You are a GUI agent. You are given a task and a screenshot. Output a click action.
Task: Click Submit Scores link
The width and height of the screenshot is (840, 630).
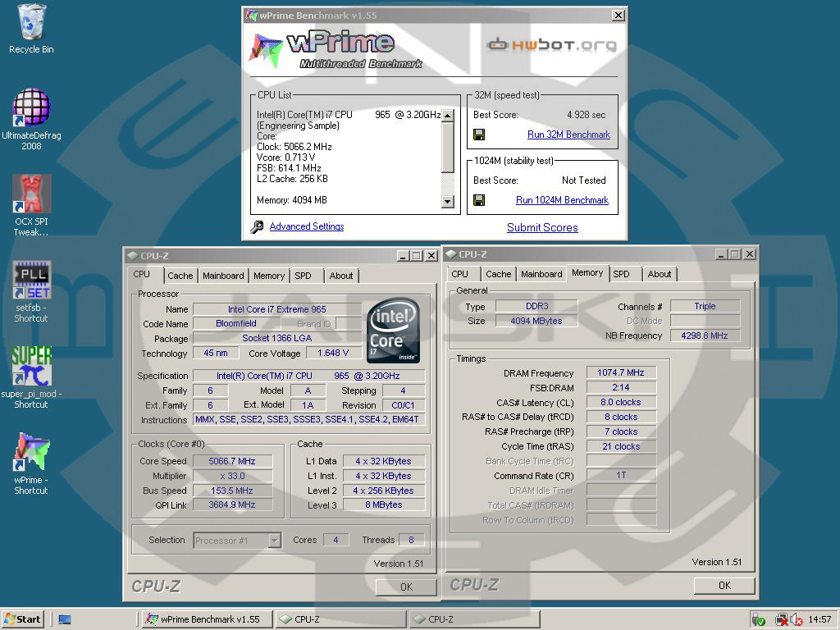[542, 227]
